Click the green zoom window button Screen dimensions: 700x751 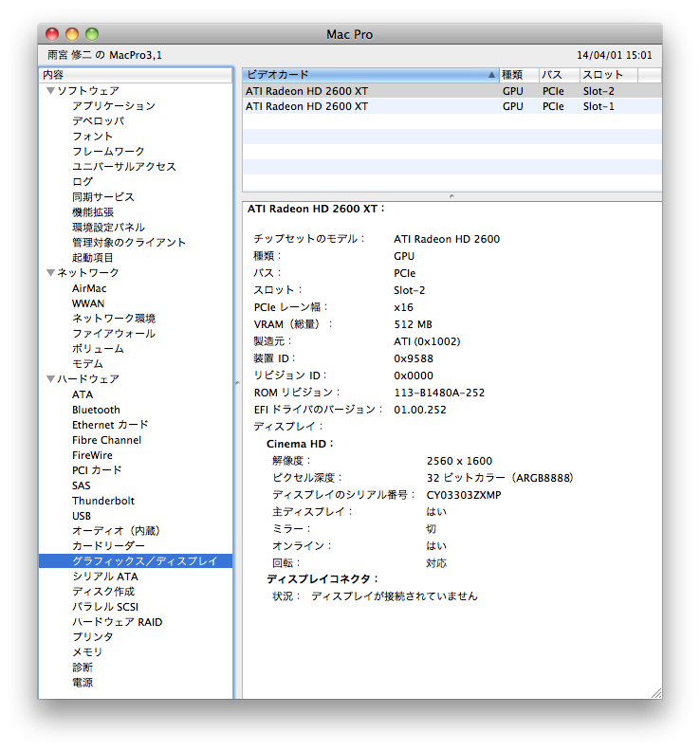click(92, 34)
